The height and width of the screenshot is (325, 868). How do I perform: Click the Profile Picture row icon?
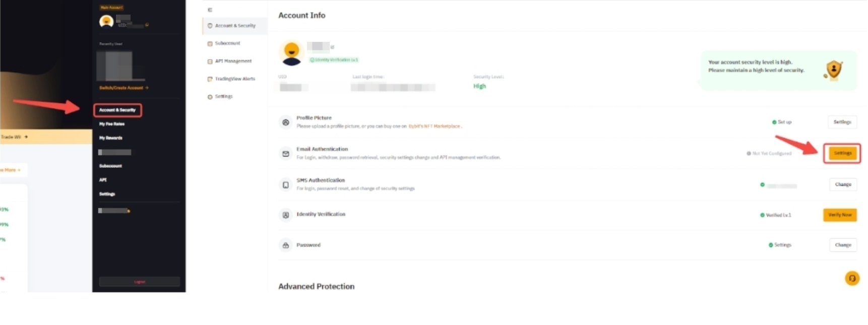tap(286, 122)
